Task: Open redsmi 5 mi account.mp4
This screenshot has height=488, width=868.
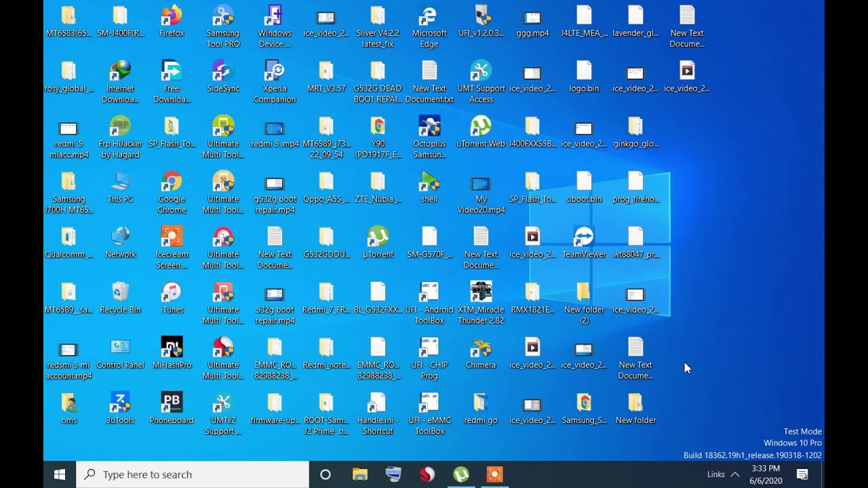Action: [x=68, y=359]
